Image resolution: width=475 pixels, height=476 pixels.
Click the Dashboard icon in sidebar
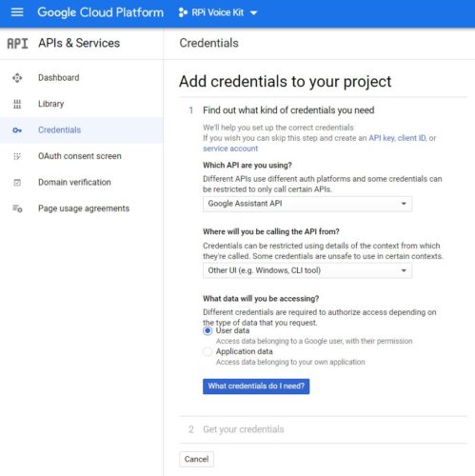[17, 78]
